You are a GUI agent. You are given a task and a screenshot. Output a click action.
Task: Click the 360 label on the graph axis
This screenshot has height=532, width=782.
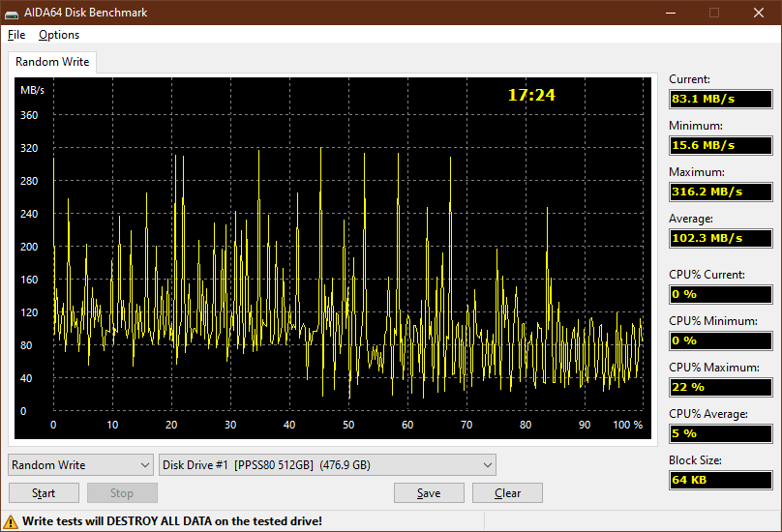click(x=29, y=115)
